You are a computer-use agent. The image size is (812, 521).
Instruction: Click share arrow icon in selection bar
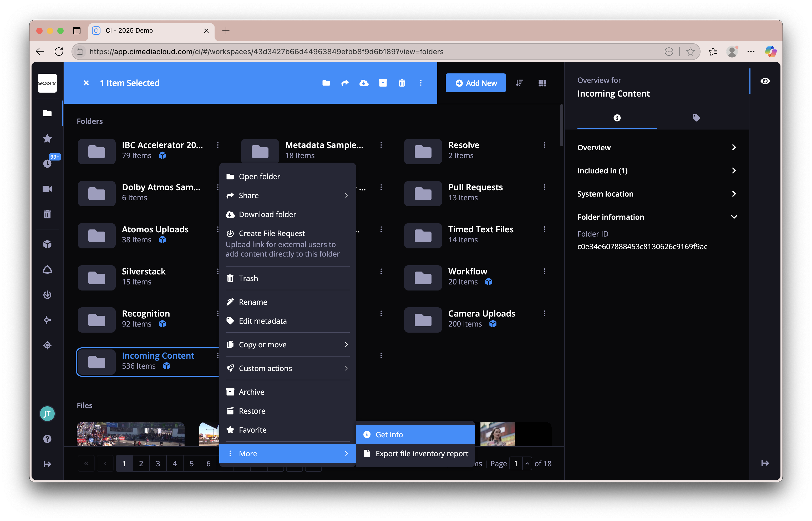coord(345,83)
